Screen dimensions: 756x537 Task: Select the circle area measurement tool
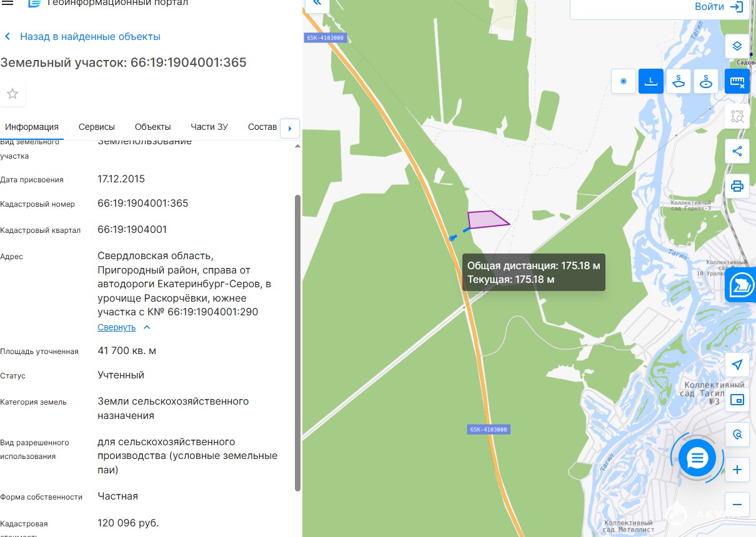pyautogui.click(x=706, y=81)
